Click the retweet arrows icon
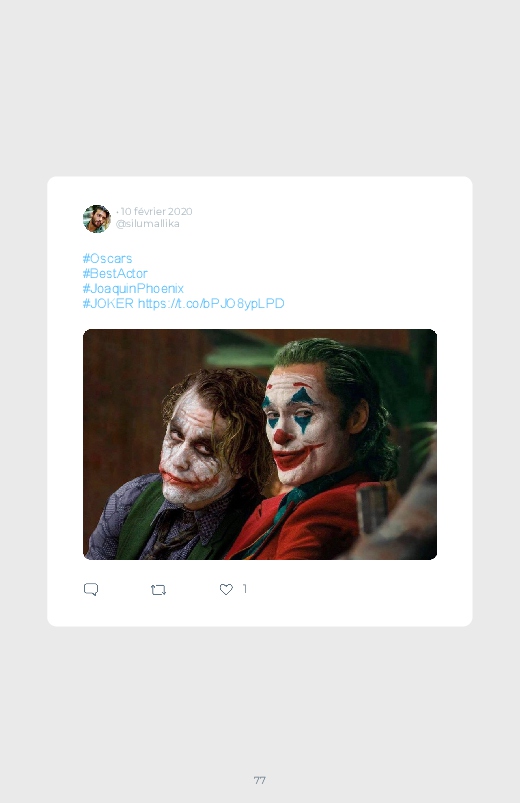The image size is (520, 803). tap(158, 590)
